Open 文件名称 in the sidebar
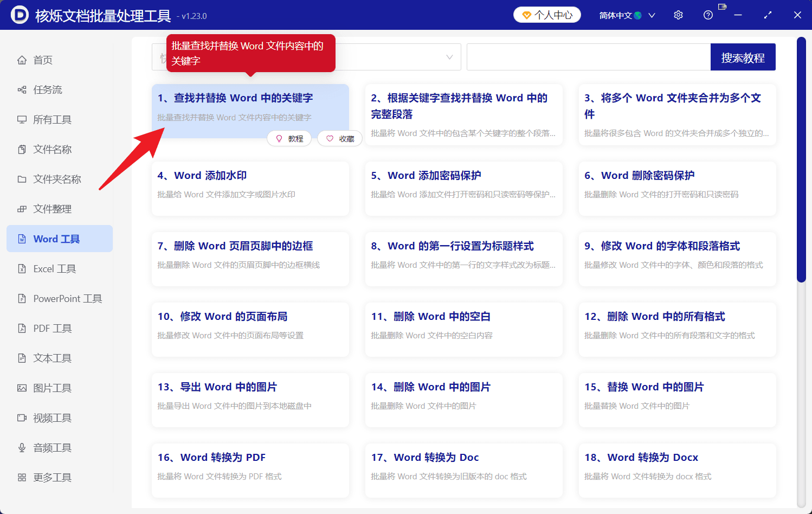Viewport: 812px width, 514px height. click(x=60, y=150)
